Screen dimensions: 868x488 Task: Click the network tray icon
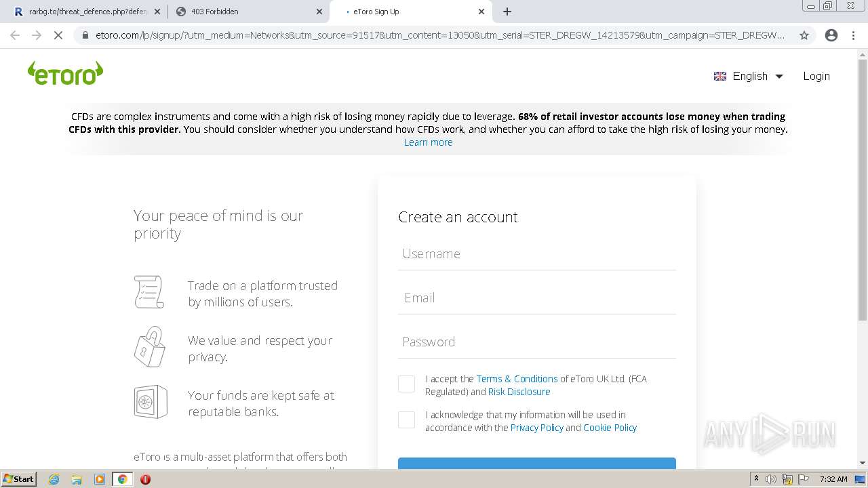pos(787,479)
